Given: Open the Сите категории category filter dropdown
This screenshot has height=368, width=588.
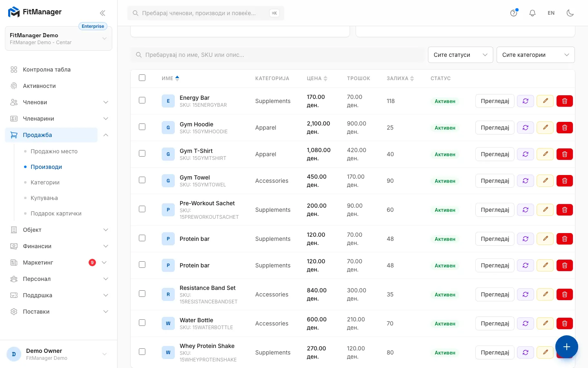Looking at the screenshot, I should [536, 55].
